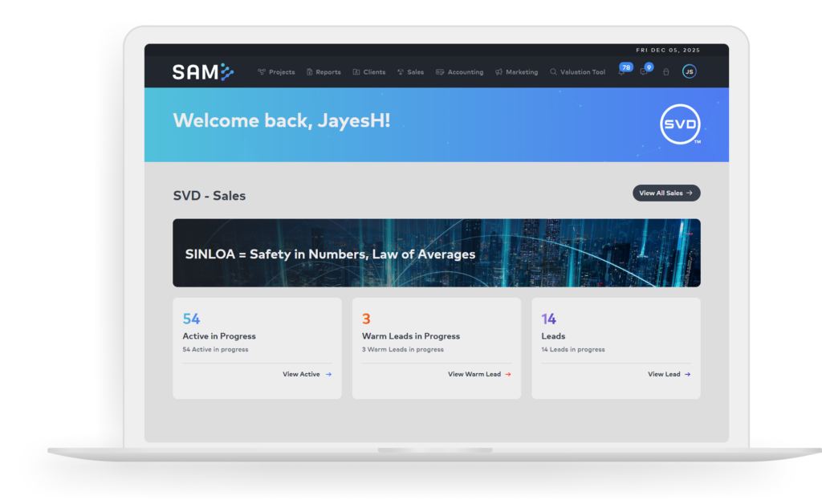The image size is (822, 504).
Task: Open the Marketing menu
Action: coord(516,71)
